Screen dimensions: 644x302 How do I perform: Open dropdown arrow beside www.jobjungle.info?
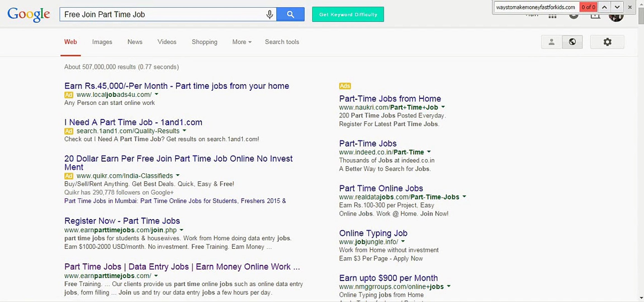point(403,241)
